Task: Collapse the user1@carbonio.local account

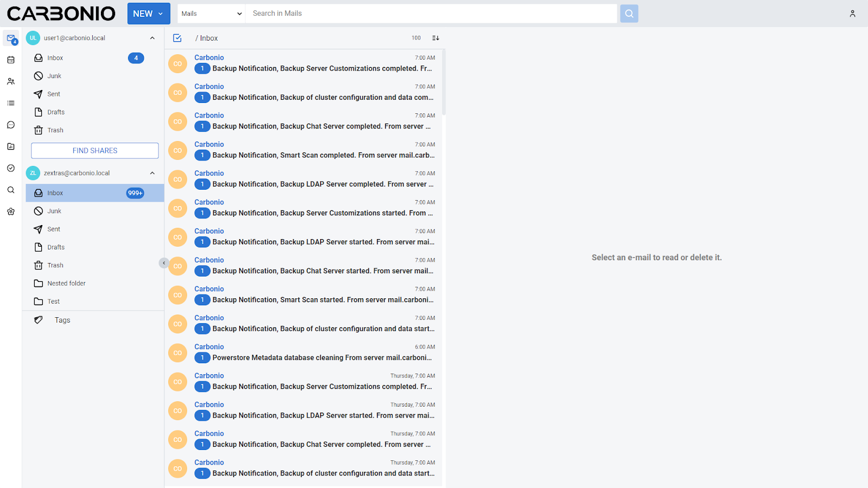Action: (152, 38)
